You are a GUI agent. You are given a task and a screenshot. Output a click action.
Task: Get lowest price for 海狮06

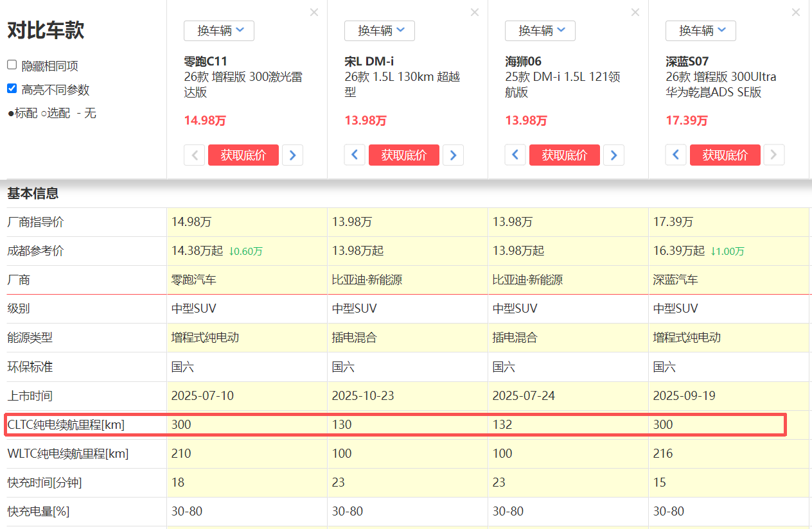565,155
